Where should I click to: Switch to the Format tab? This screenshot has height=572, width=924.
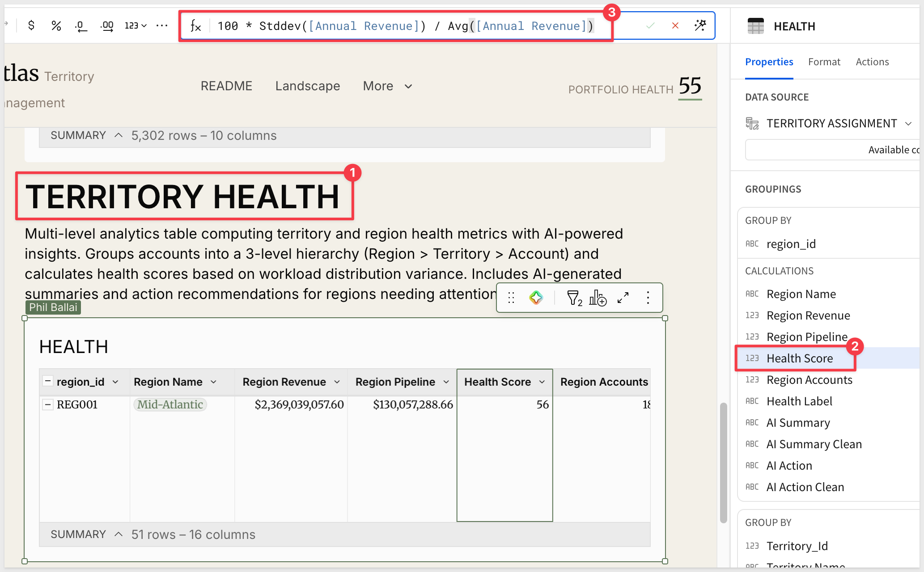click(x=824, y=62)
